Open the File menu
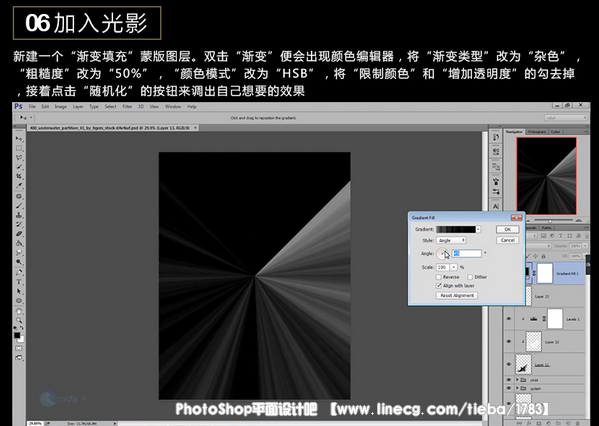The image size is (599, 426). (x=32, y=107)
